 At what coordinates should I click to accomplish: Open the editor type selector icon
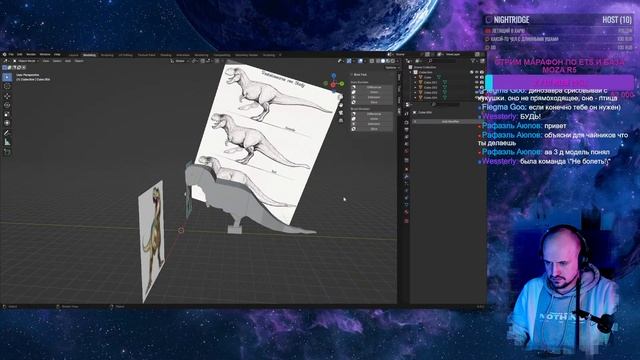pos(6,61)
